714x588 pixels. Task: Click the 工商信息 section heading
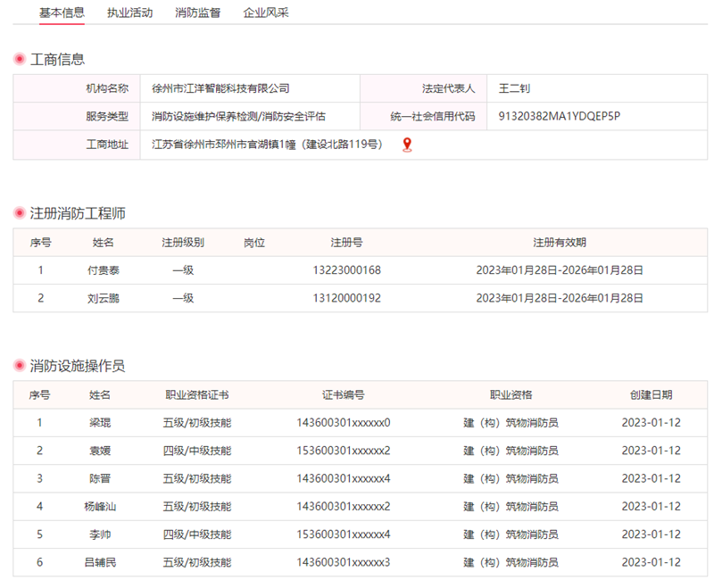click(57, 59)
